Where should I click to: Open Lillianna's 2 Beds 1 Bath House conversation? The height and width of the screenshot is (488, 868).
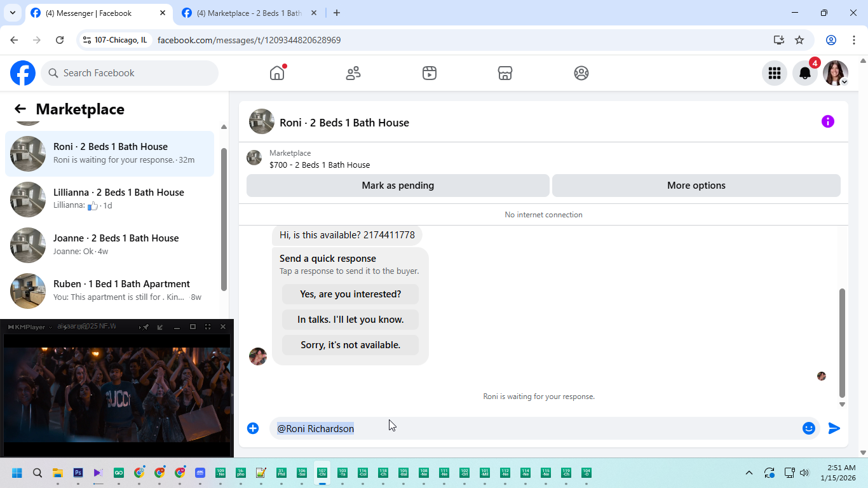109,200
